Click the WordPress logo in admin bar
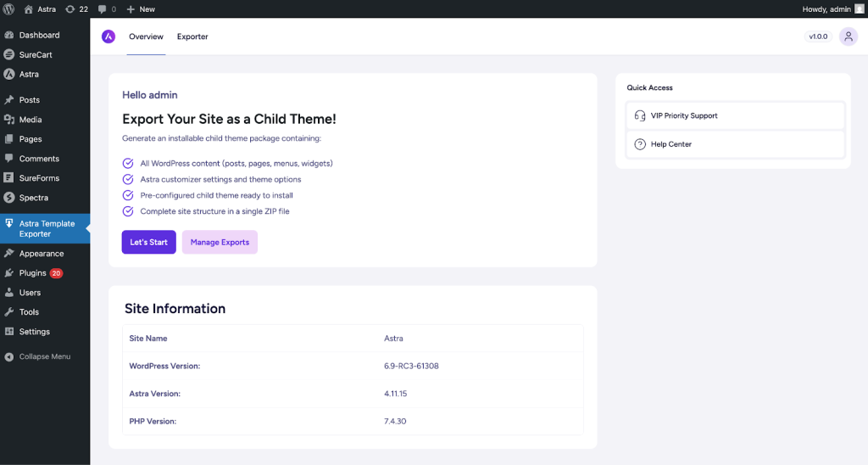The image size is (868, 465). pos(8,8)
